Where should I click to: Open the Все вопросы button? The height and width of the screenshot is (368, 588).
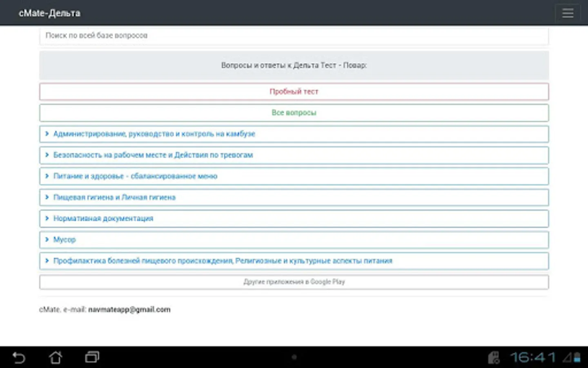[294, 113]
